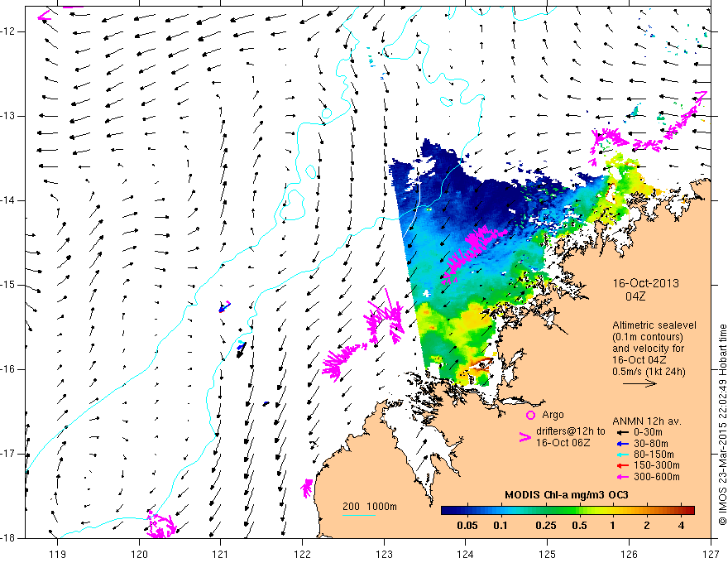Click the (0.1m contours) text line
This screenshot has width=728, height=563.
tap(648, 337)
